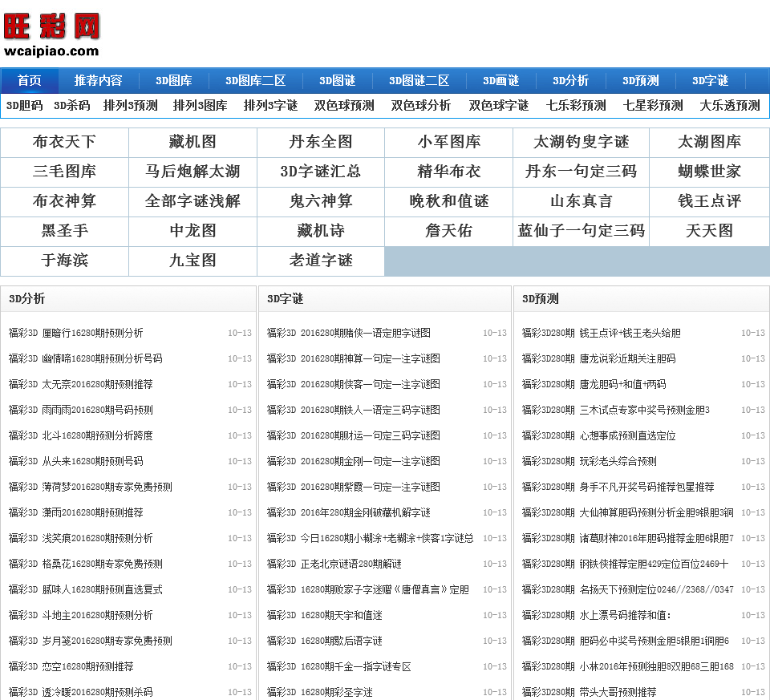Open the 3D预测 section header
The width and height of the screenshot is (770, 700).
click(x=540, y=299)
